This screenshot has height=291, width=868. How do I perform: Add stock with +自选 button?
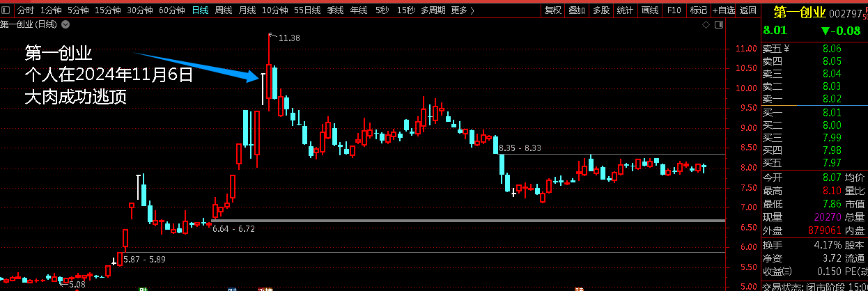pyautogui.click(x=723, y=10)
